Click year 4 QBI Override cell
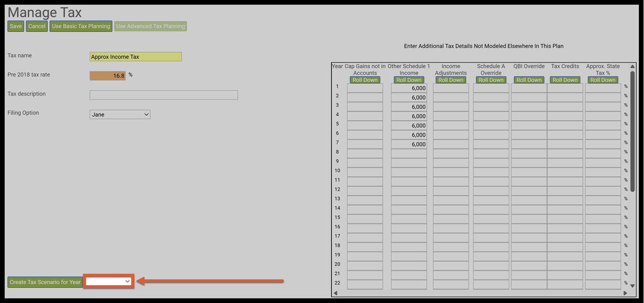644x303 pixels. click(x=529, y=116)
